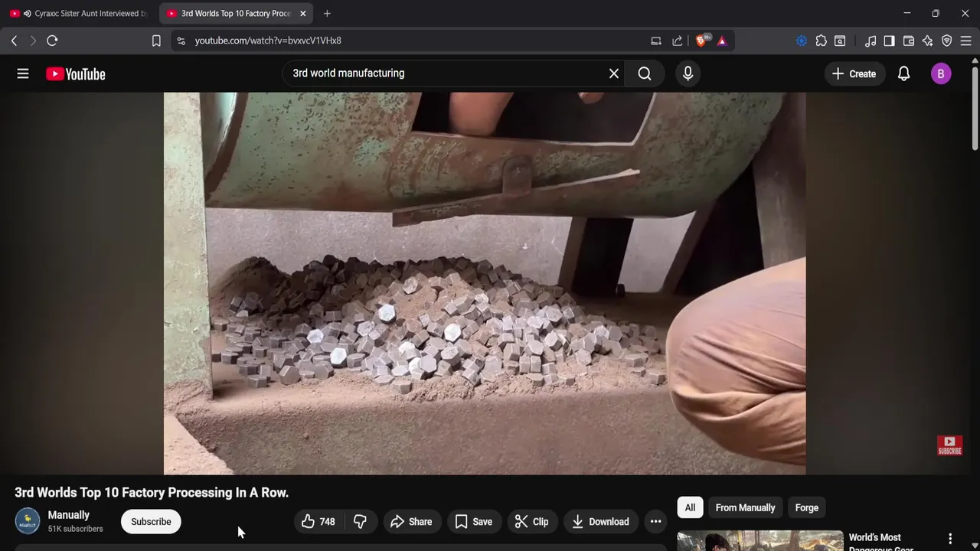Open Brave VPN shield icon

pyautogui.click(x=947, y=41)
